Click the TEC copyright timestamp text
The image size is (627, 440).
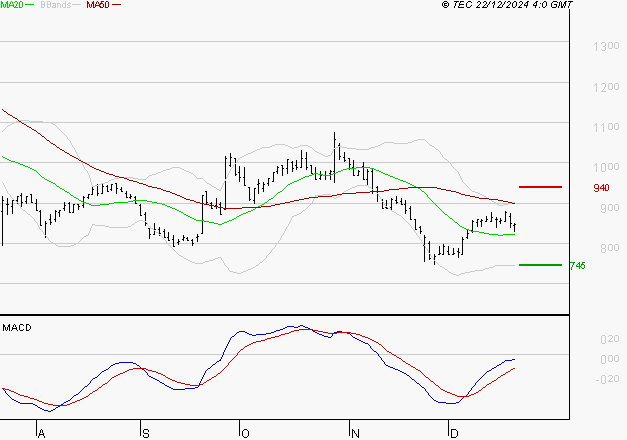[x=507, y=5]
